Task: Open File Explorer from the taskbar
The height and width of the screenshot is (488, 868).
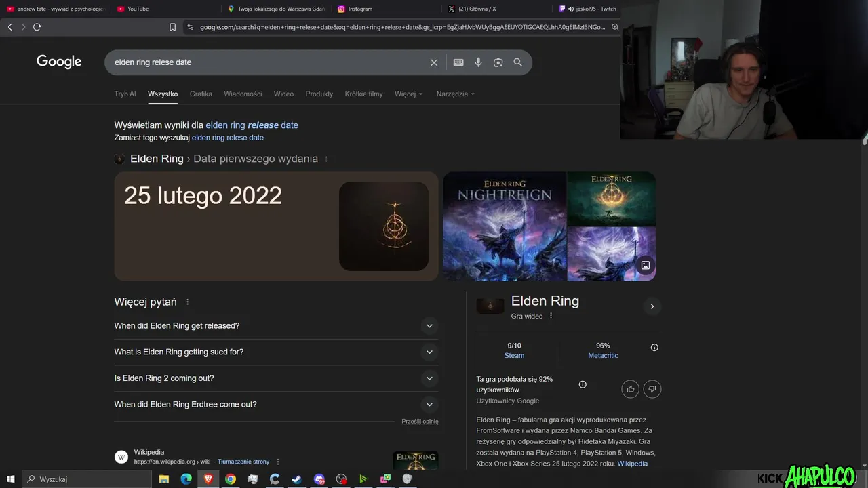Action: click(x=164, y=479)
